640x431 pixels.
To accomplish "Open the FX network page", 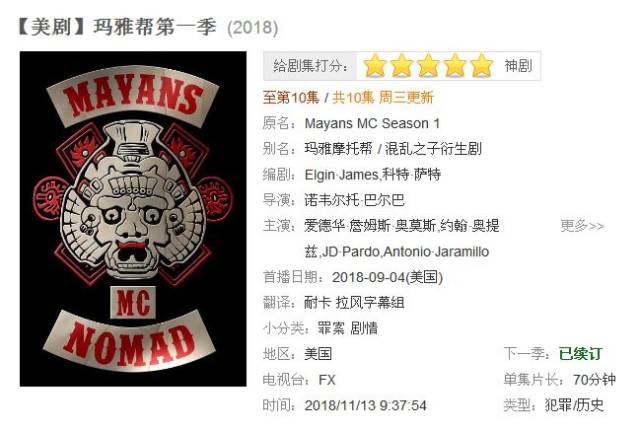I will [x=327, y=380].
